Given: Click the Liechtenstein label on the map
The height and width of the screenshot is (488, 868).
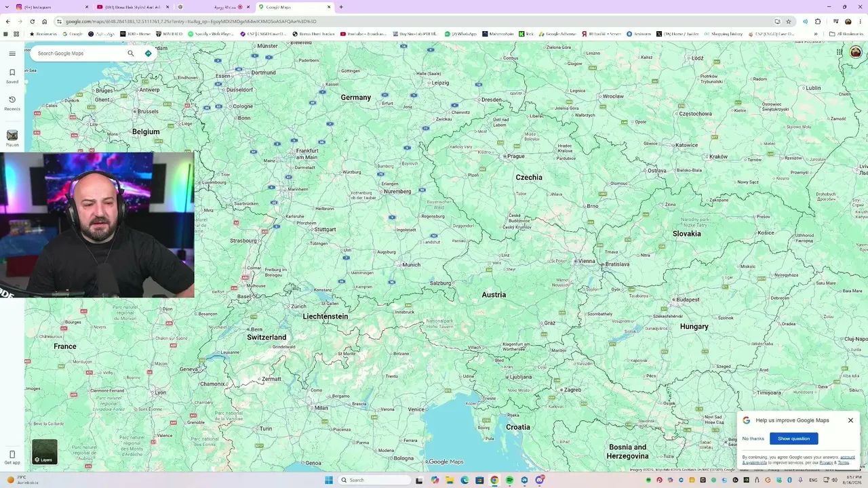Looking at the screenshot, I should (325, 317).
